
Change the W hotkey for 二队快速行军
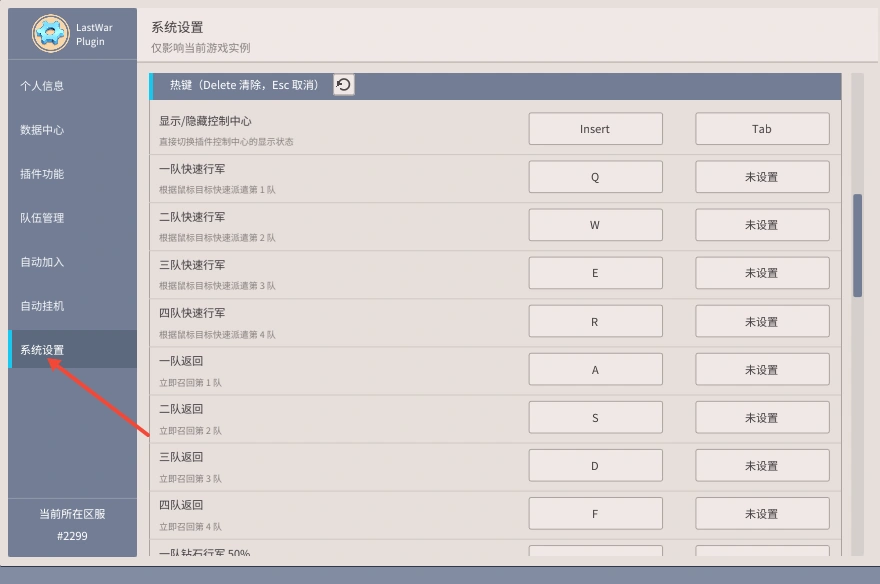pos(595,225)
